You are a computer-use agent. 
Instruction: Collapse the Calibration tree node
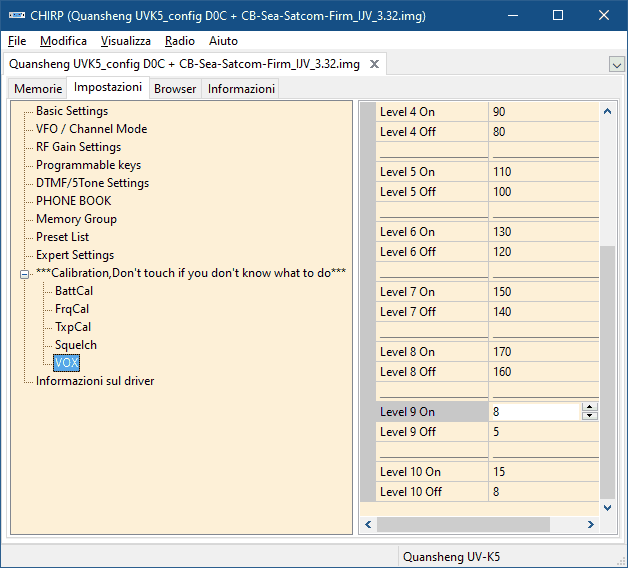25,273
